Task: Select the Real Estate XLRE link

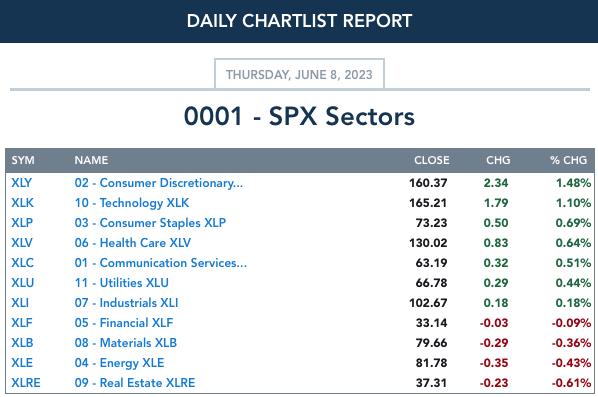Action: click(135, 383)
